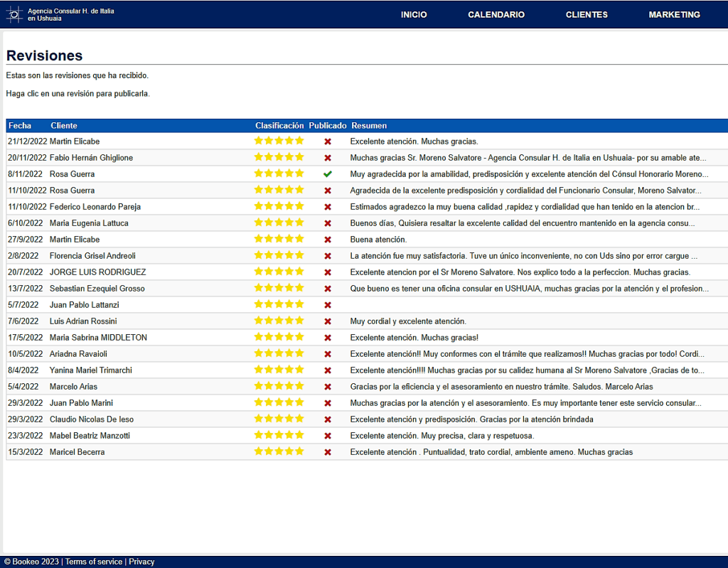Click the Clasificación column header
Image resolution: width=728 pixels, height=568 pixels.
pos(279,126)
